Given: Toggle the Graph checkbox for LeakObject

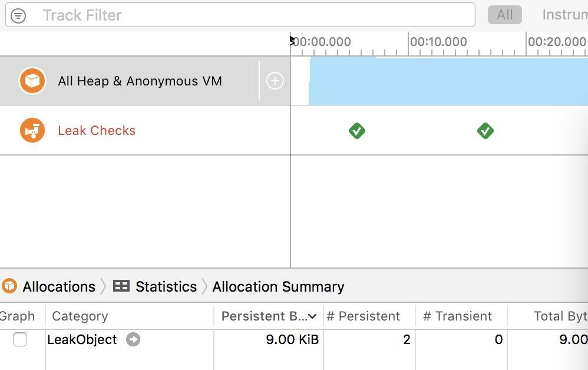Looking at the screenshot, I should coord(20,339).
